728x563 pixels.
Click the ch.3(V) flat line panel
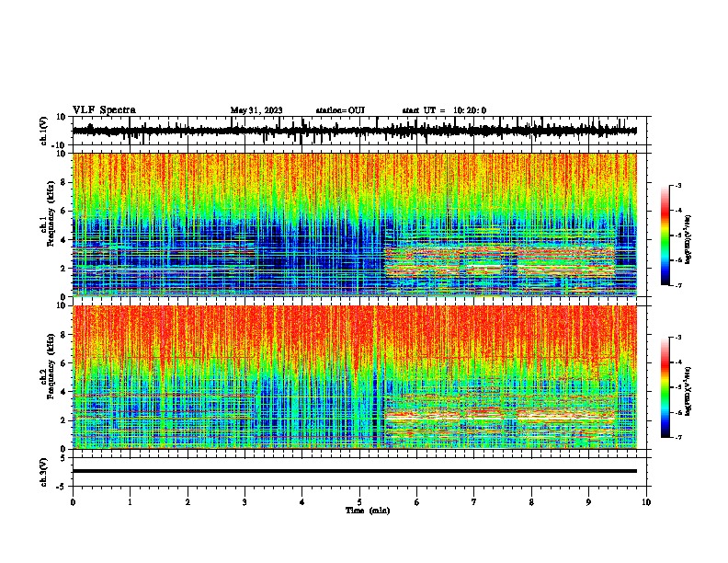[x=361, y=472]
